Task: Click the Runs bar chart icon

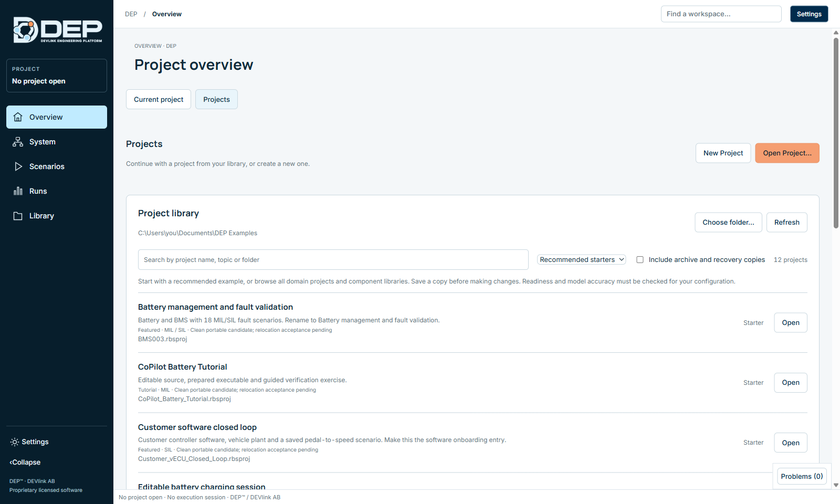Action: pyautogui.click(x=18, y=191)
